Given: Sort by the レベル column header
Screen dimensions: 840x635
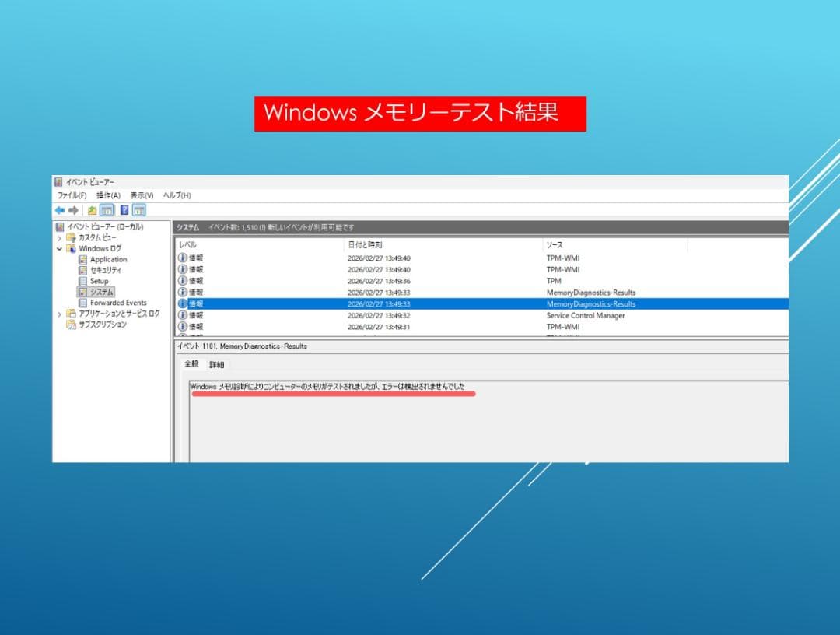Looking at the screenshot, I should point(259,245).
